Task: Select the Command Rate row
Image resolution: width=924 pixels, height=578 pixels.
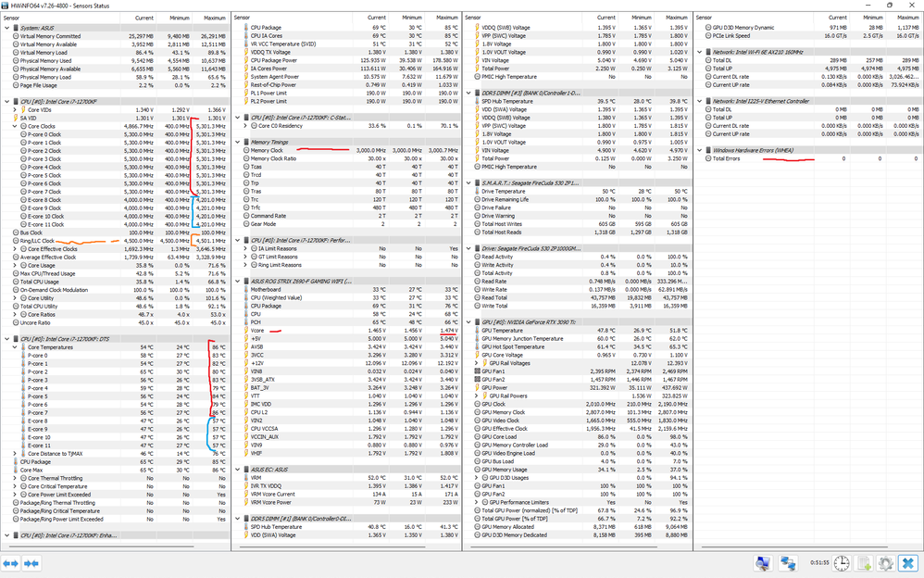Action: 348,216
